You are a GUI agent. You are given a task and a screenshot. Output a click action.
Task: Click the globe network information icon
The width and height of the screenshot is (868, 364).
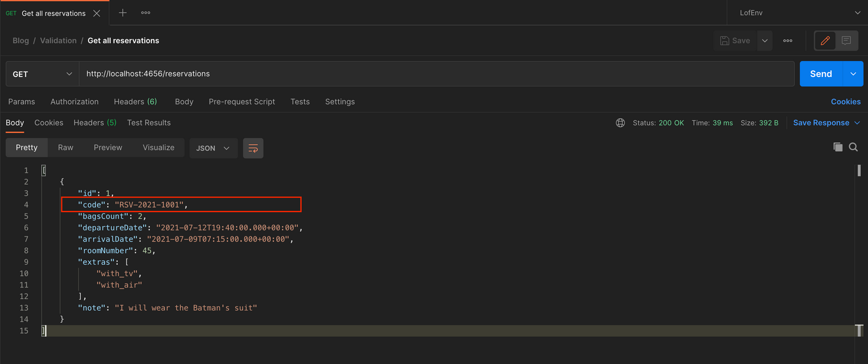(620, 123)
